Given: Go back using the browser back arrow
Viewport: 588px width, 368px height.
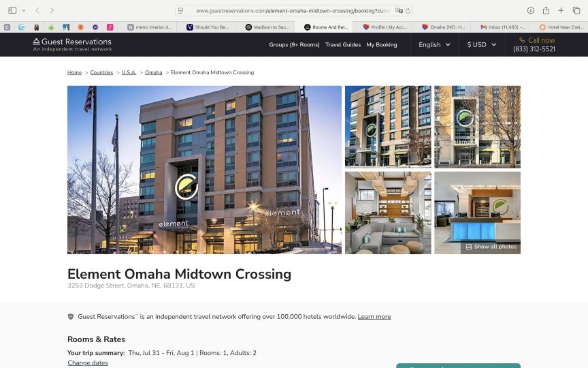Looking at the screenshot, I should 37,10.
